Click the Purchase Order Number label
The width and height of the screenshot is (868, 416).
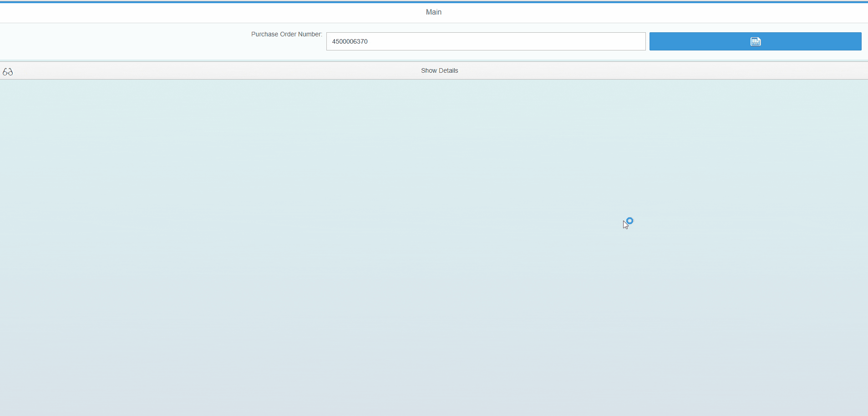(286, 35)
